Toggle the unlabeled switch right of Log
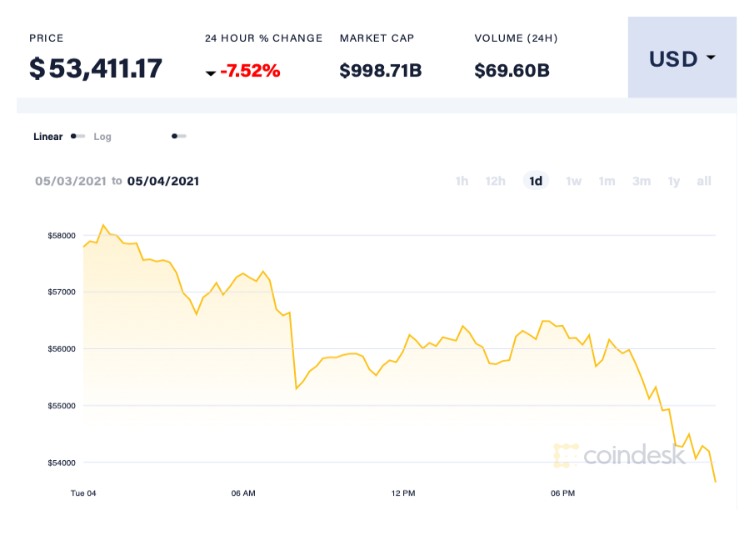Image resolution: width=754 pixels, height=560 pixels. point(178,136)
